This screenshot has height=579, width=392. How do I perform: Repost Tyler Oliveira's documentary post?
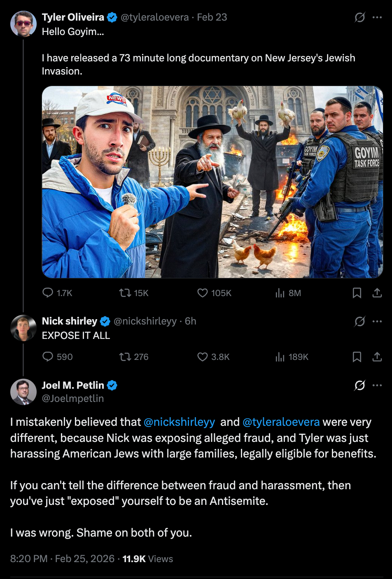click(124, 293)
